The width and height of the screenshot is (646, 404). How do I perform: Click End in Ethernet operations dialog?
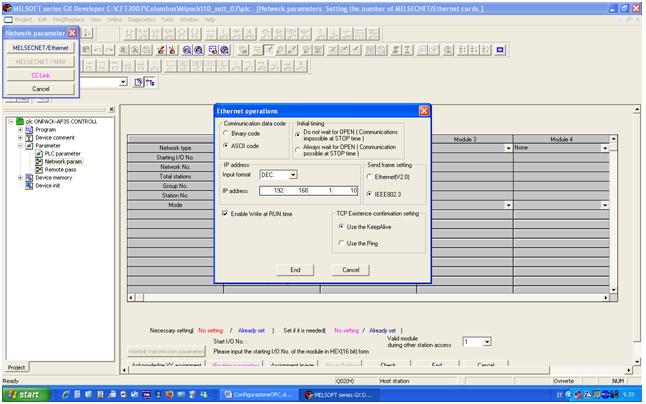click(295, 270)
